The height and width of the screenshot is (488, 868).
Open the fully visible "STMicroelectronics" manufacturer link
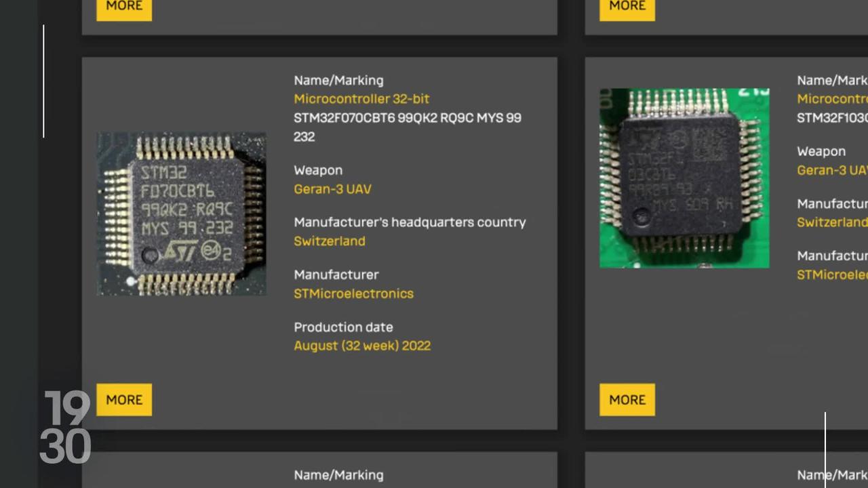pyautogui.click(x=353, y=293)
